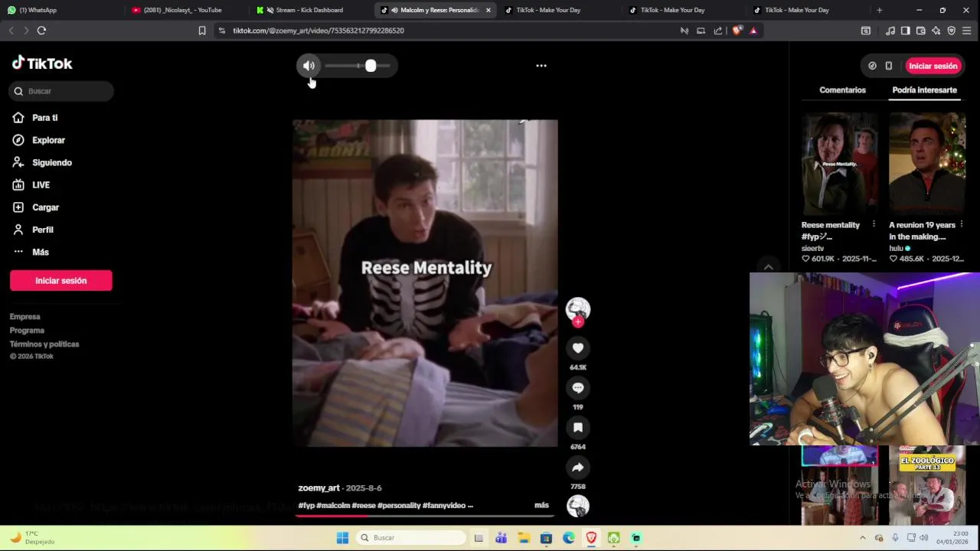Save the video with the bookmark icon
The image size is (980, 551).
[578, 428]
